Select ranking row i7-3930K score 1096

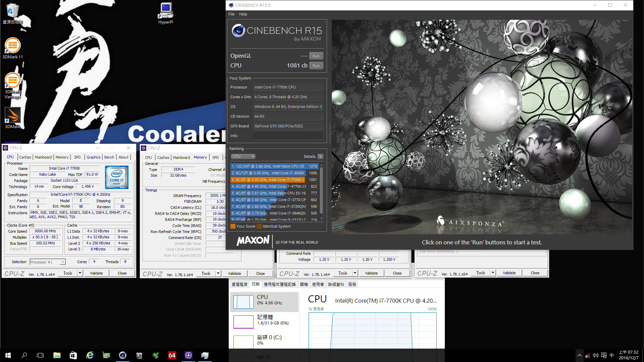pos(274,173)
